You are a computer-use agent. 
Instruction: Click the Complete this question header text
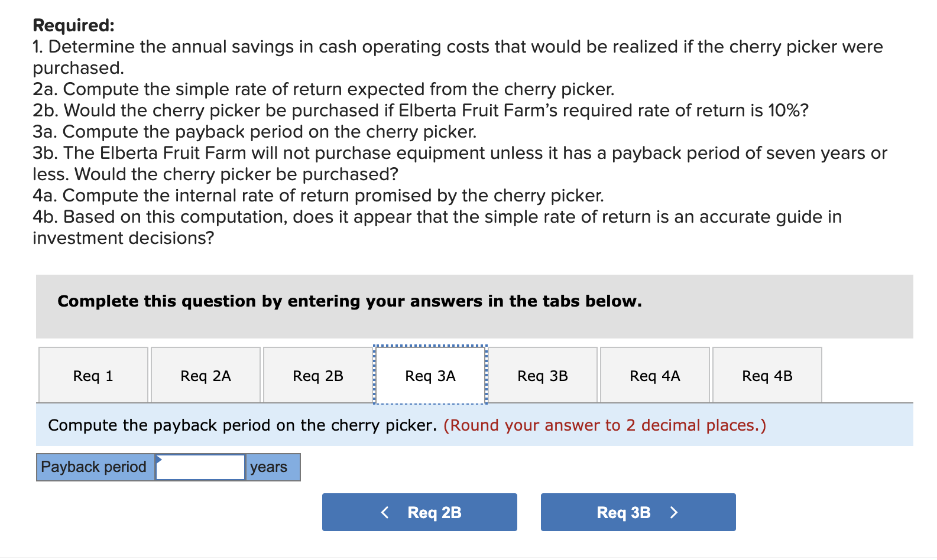(349, 301)
